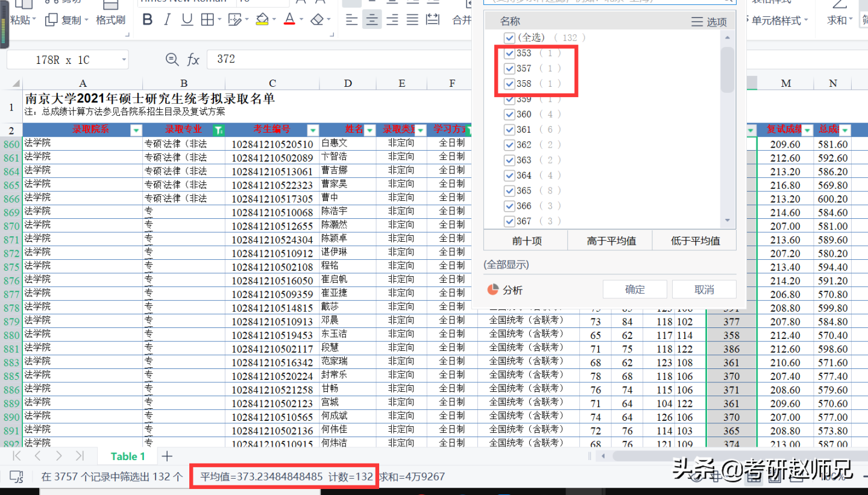Apply bold formatting with the B icon

coord(147,19)
